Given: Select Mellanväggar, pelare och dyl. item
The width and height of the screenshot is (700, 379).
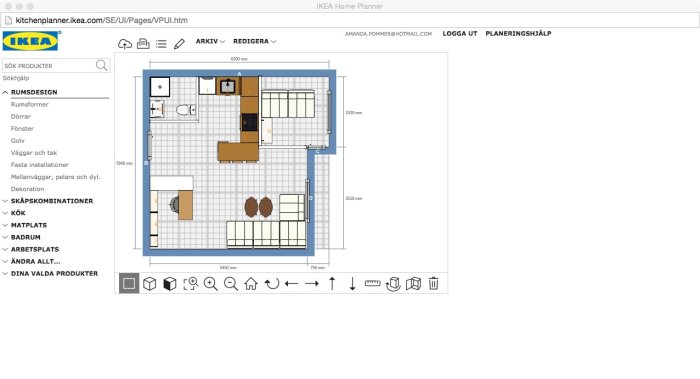Looking at the screenshot, I should (x=55, y=177).
